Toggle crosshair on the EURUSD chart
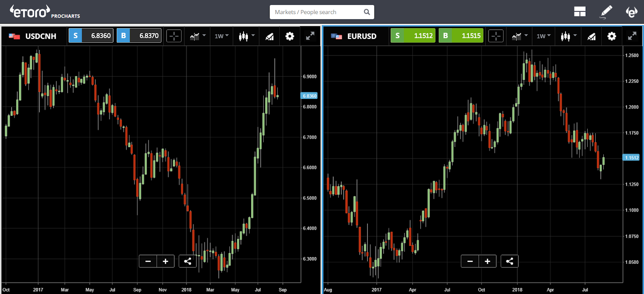Image resolution: width=644 pixels, height=294 pixels. point(496,36)
